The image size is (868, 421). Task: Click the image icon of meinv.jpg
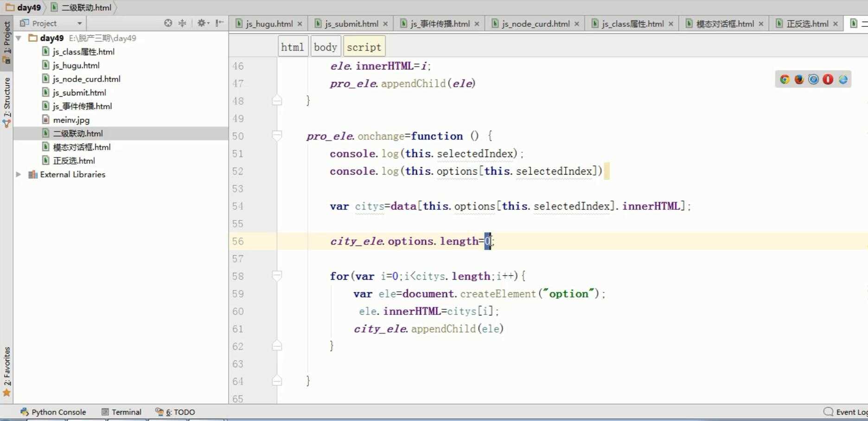click(45, 119)
